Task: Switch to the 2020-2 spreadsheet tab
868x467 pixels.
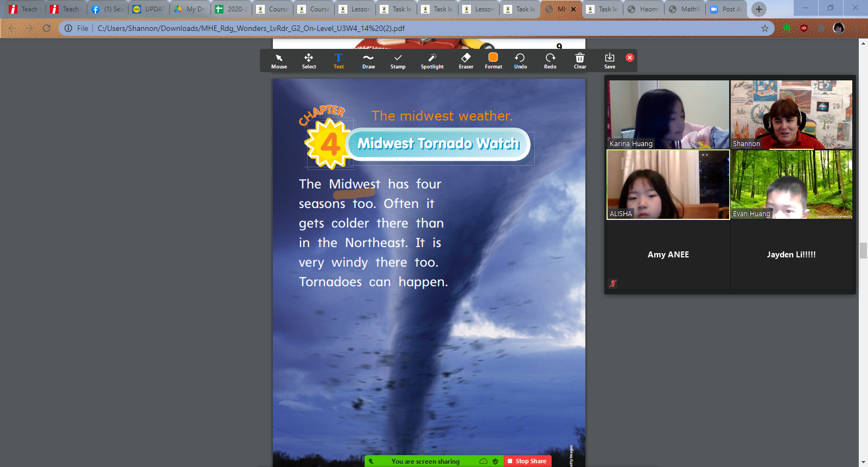Action: [231, 9]
